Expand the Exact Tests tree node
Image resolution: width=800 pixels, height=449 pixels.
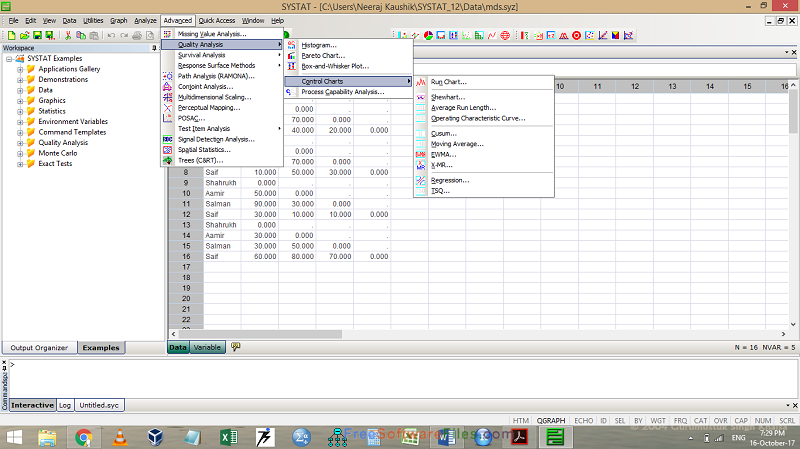pos(20,164)
